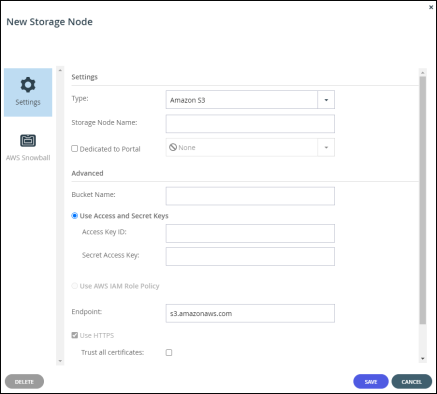Click the Delete button
Viewport: 437px width, 394px height.
pos(24,382)
